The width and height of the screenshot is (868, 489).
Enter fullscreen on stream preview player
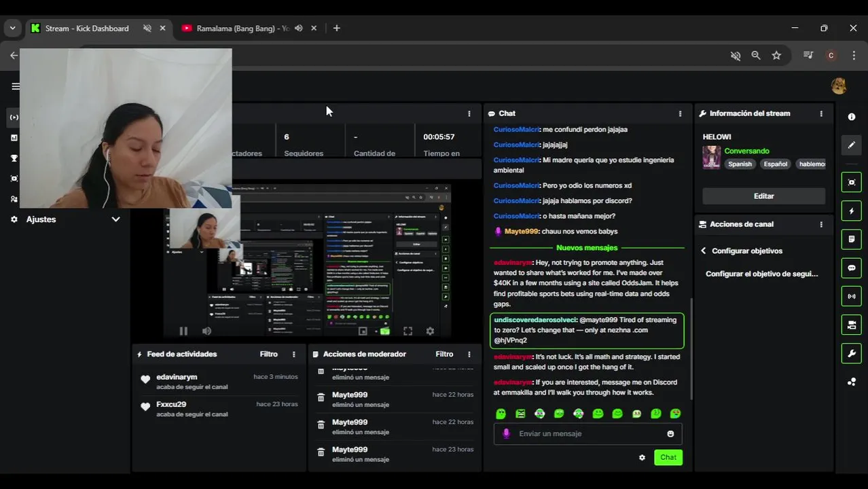pyautogui.click(x=408, y=331)
